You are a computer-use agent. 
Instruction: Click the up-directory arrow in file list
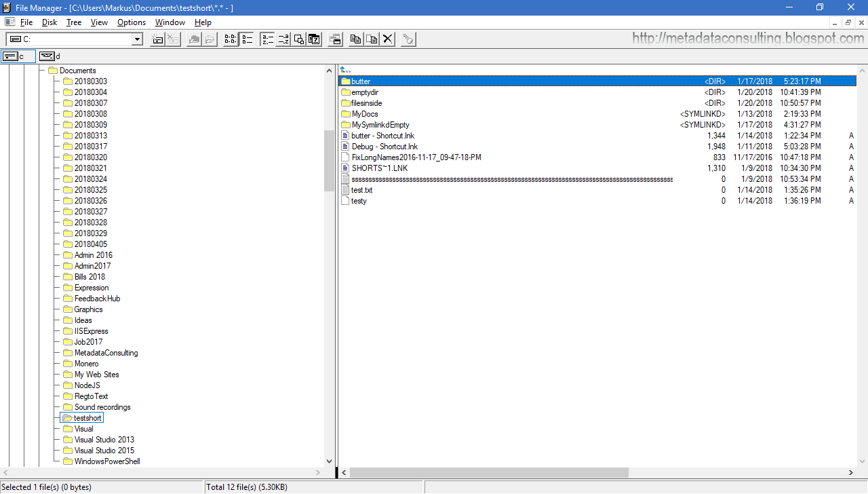344,69
